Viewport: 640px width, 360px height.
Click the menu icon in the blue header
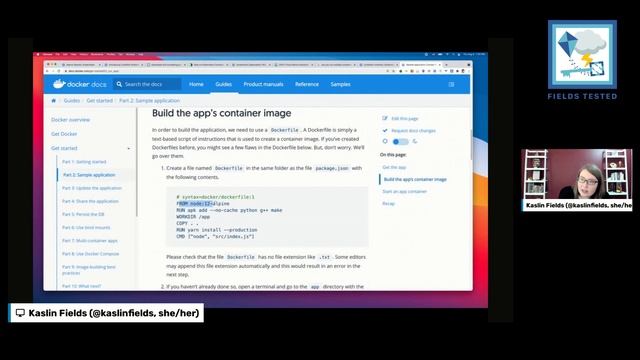pyautogui.click(x=451, y=84)
